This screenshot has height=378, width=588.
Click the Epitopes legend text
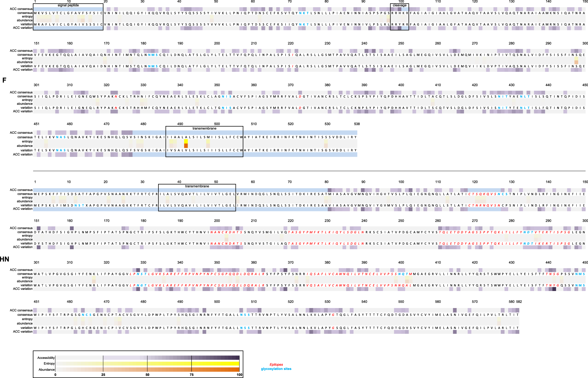coord(276,364)
